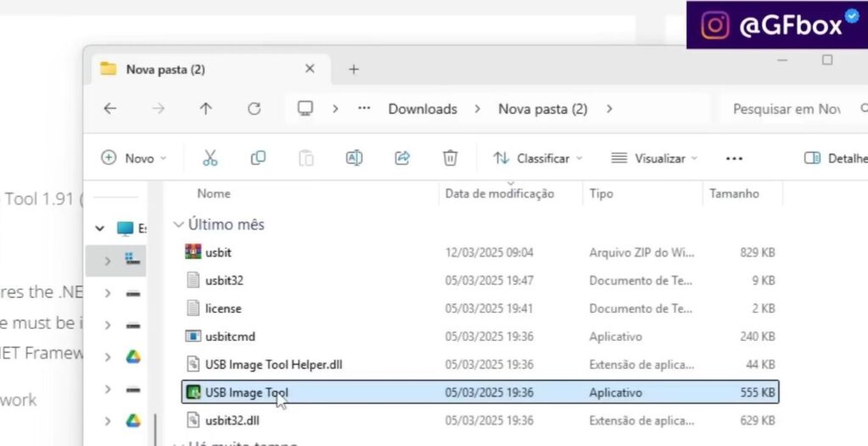Image resolution: width=868 pixels, height=446 pixels.
Task: Click the Copy icon in toolbar
Action: [x=258, y=159]
